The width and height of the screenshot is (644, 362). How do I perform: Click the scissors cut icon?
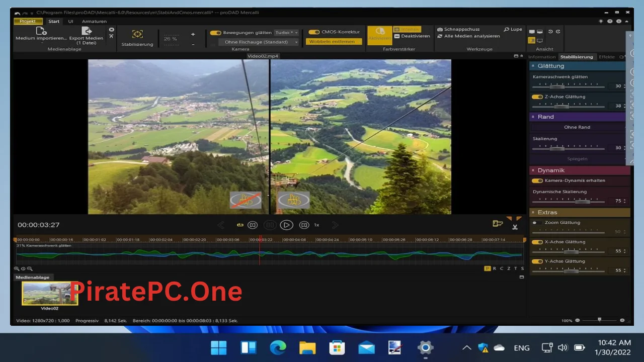pyautogui.click(x=515, y=227)
